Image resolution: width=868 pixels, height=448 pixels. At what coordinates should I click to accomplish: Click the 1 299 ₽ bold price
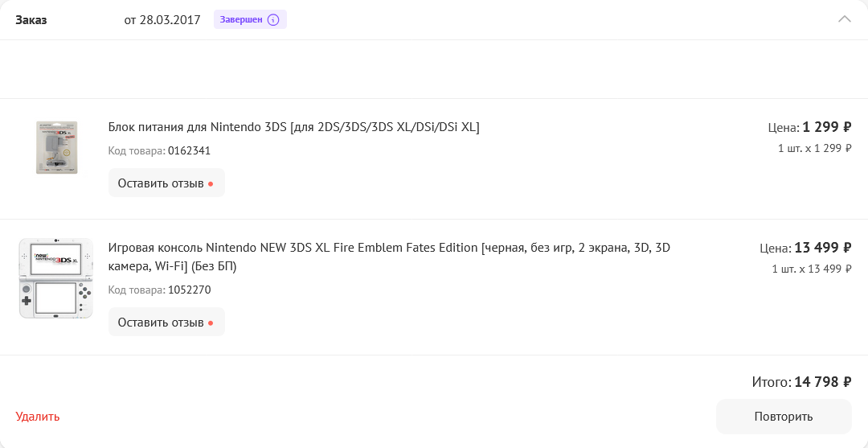coord(826,127)
